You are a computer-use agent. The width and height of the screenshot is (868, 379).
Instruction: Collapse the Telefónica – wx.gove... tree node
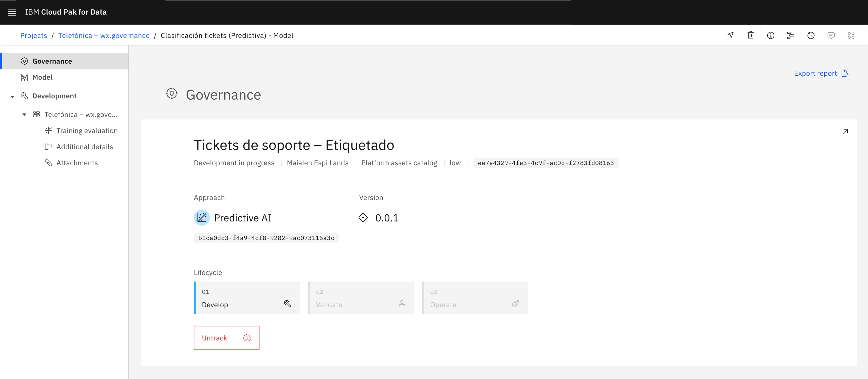(x=24, y=115)
